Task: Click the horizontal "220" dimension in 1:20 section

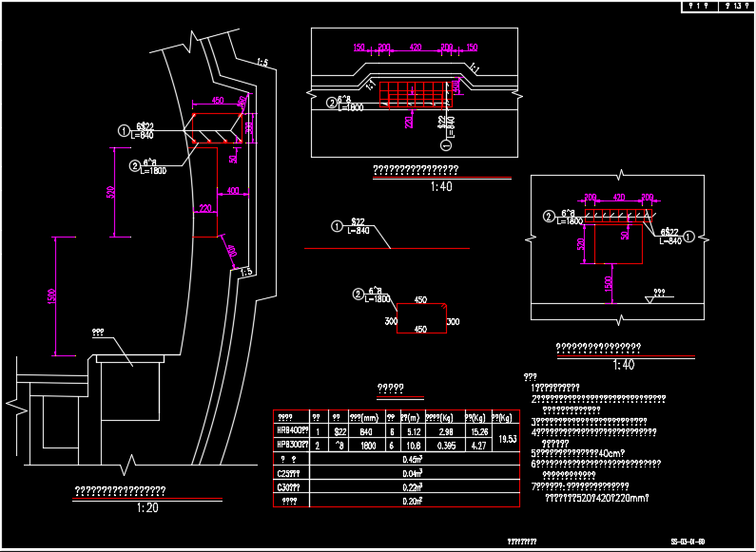Action: [x=205, y=209]
